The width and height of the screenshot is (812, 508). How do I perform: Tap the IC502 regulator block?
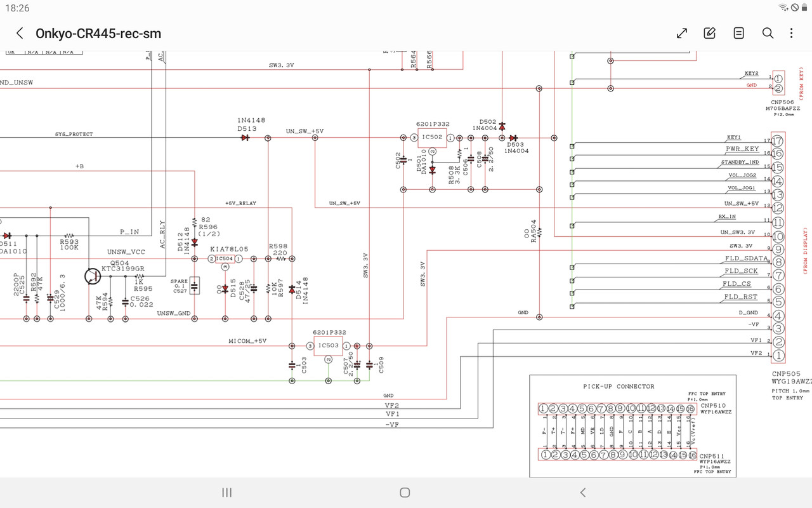[x=431, y=137]
